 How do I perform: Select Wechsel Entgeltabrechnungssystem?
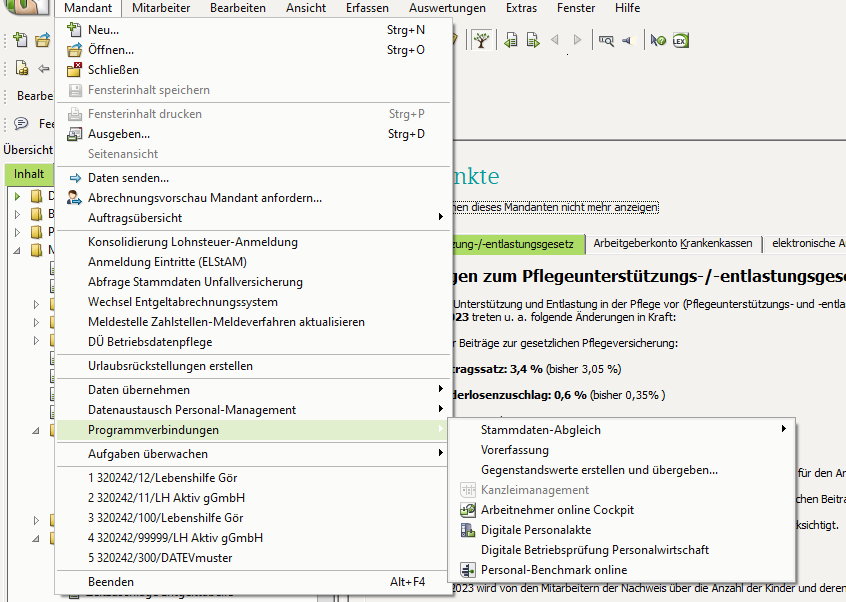[254, 302]
